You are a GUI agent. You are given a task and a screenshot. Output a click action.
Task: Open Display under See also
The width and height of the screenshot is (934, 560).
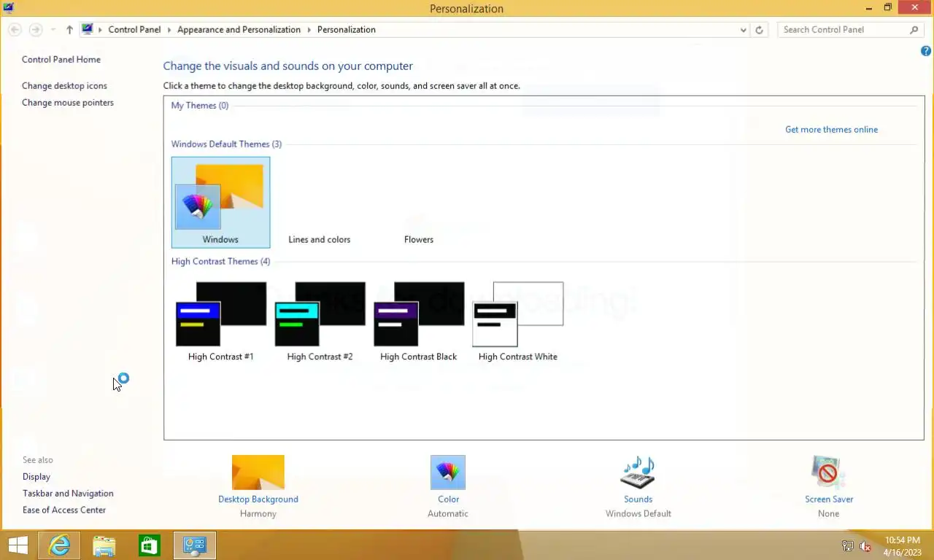click(36, 477)
